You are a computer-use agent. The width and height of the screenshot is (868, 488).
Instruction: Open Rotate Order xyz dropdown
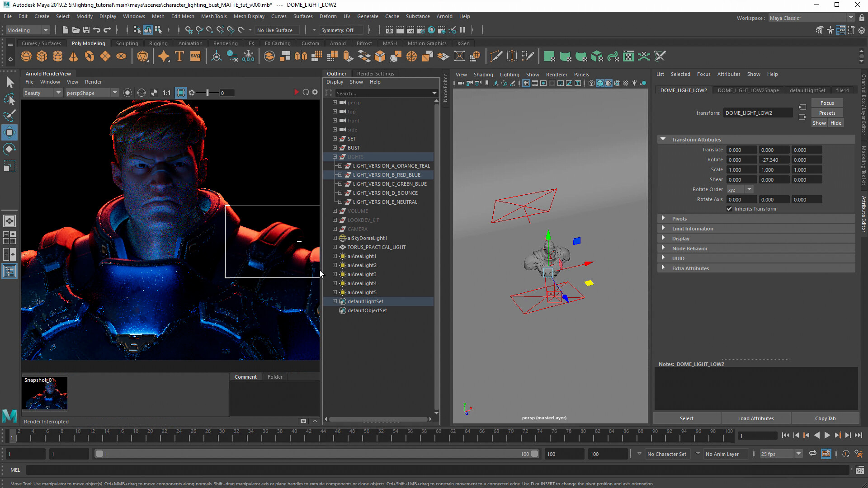740,189
